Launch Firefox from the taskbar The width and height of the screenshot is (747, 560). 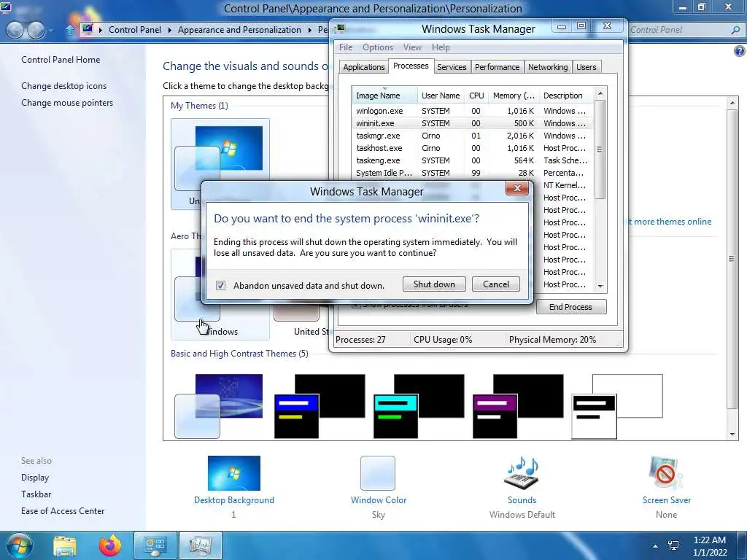110,546
